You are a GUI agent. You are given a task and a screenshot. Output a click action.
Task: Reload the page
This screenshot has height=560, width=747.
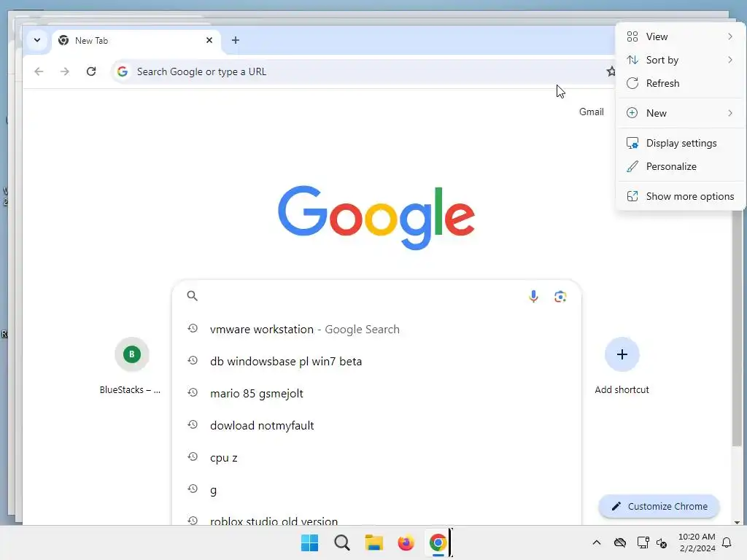[91, 71]
